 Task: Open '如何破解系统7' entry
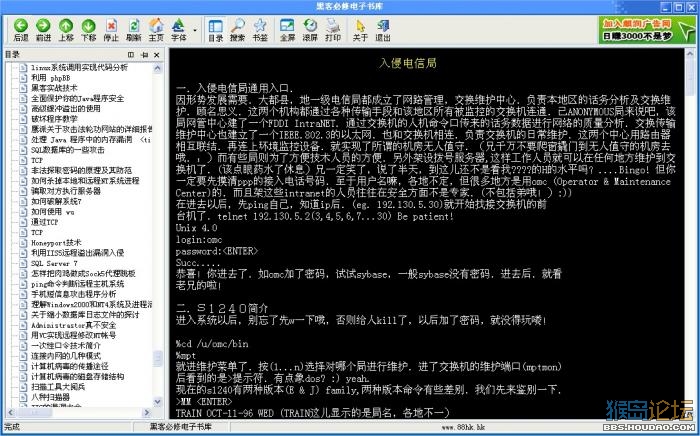[56, 201]
